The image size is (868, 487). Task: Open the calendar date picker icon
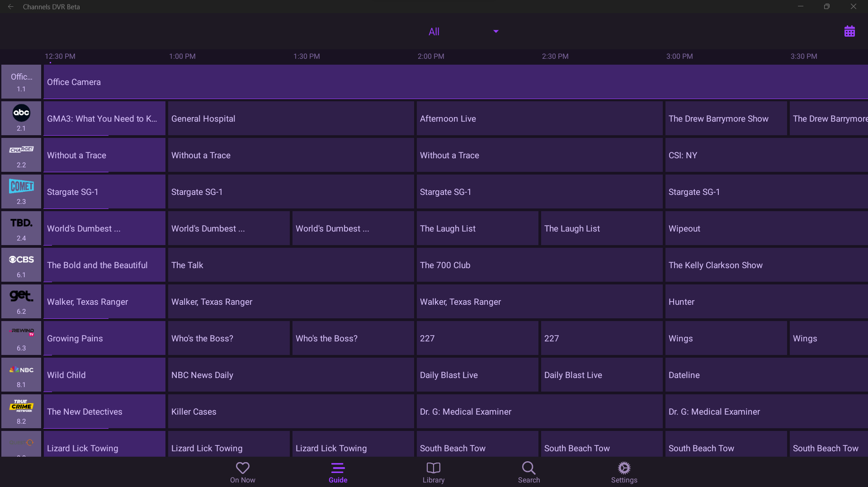849,31
